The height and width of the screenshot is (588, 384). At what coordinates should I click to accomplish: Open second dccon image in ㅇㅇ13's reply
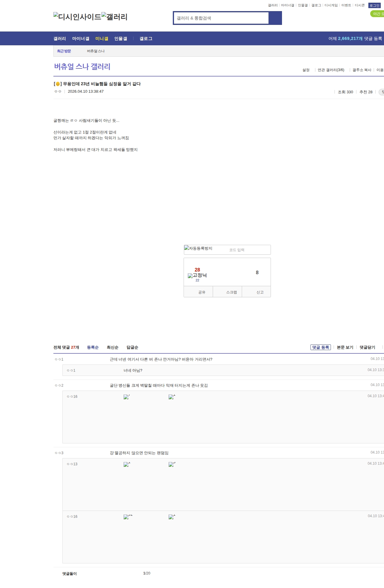point(172,464)
